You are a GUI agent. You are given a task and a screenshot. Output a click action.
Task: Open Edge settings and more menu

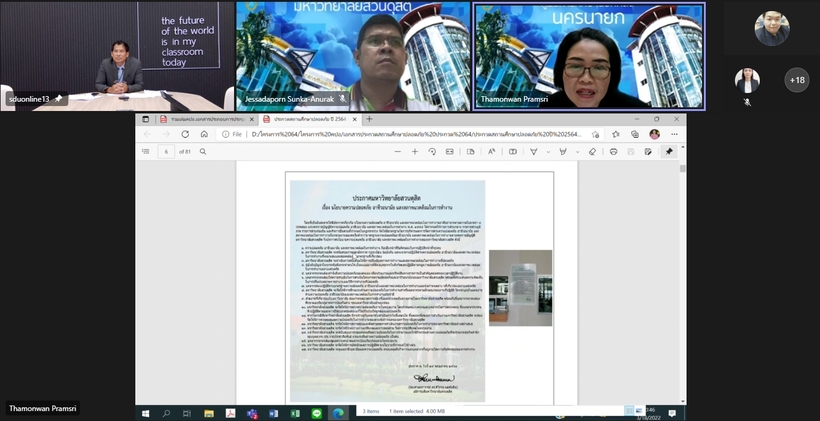[x=674, y=134]
